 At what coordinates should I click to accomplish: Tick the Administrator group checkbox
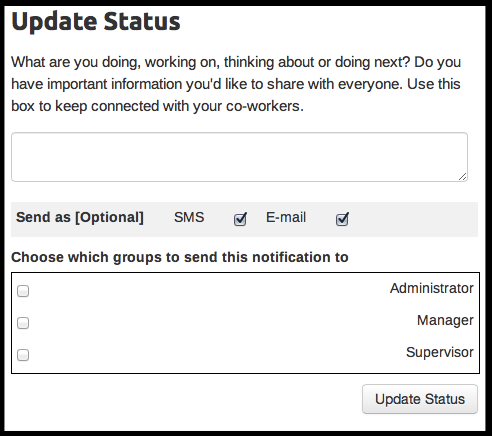pos(23,291)
